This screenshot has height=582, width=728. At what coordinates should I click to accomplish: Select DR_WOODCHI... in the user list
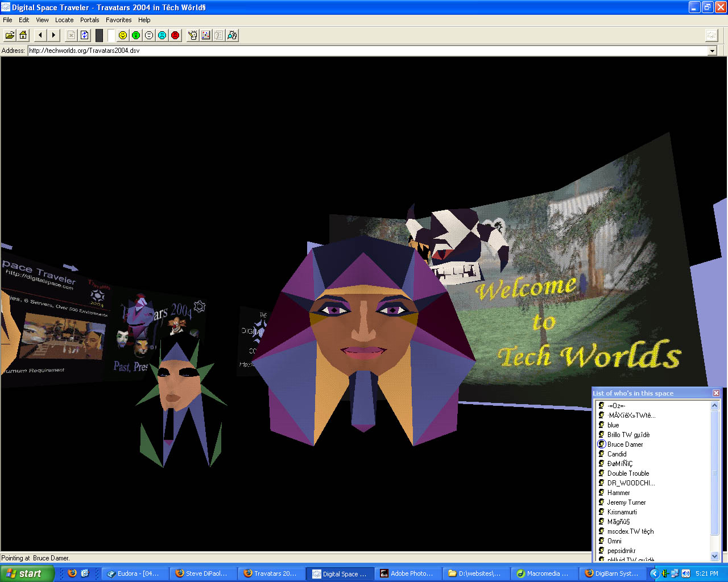click(x=631, y=483)
